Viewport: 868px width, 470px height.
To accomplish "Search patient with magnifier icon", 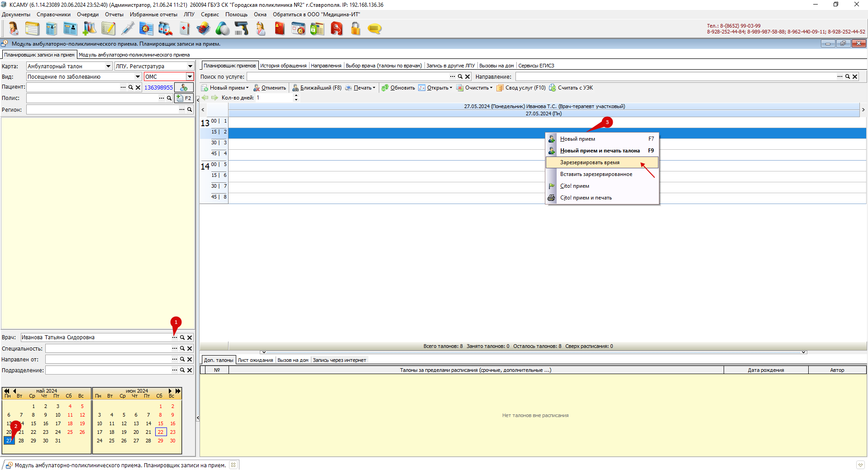I will coord(131,87).
